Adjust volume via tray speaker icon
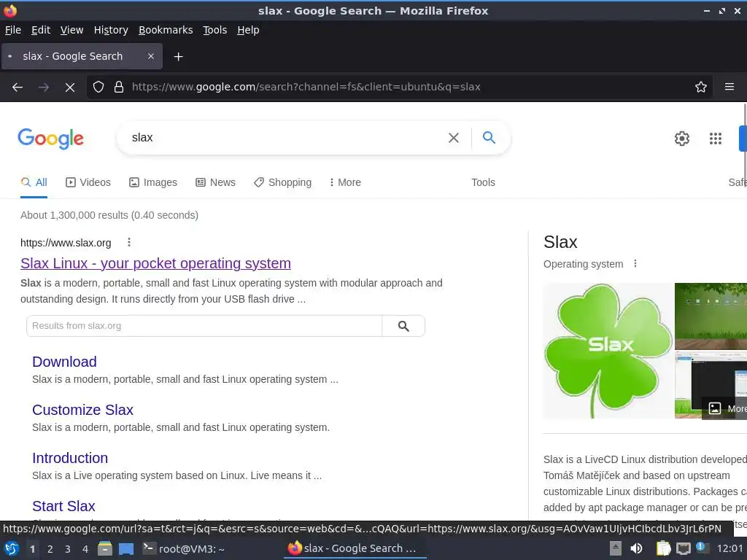 [636, 548]
